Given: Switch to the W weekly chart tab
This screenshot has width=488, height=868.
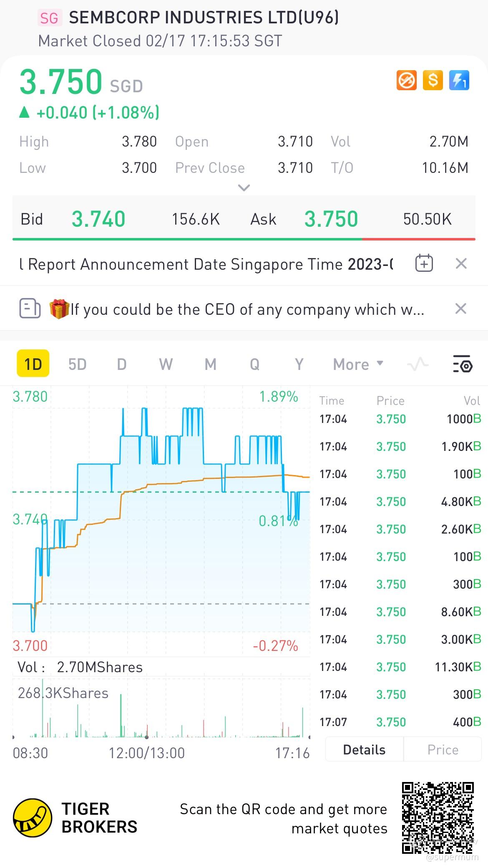Looking at the screenshot, I should point(166,364).
